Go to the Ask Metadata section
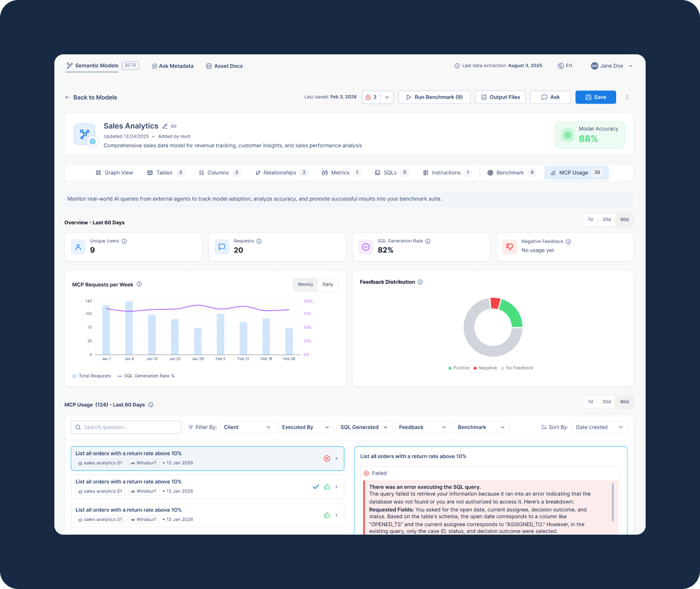The image size is (700, 589). pyautogui.click(x=173, y=66)
